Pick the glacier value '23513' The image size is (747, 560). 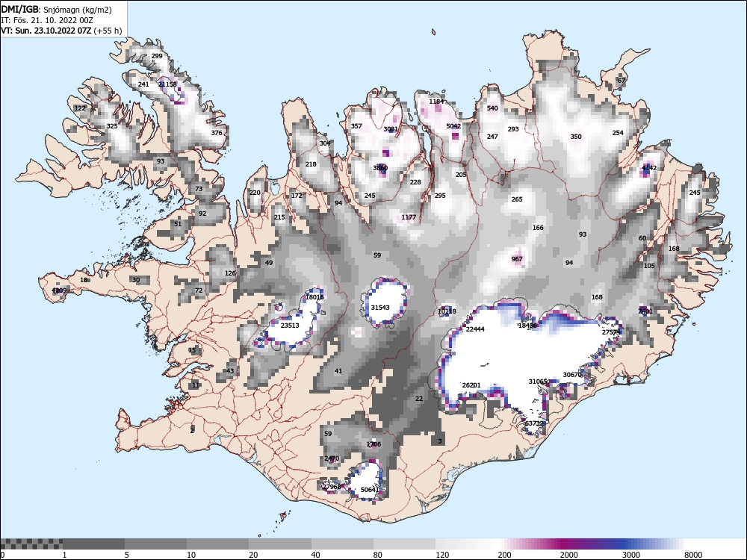290,326
